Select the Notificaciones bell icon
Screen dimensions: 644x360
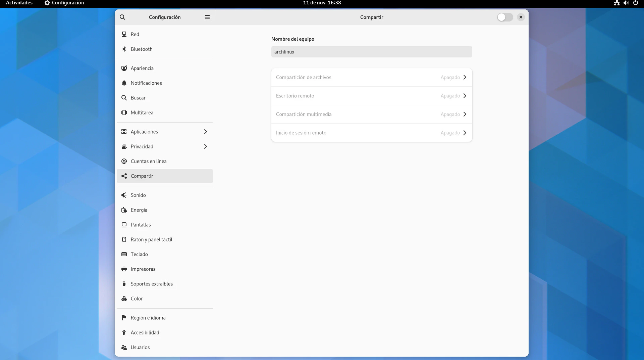point(124,83)
